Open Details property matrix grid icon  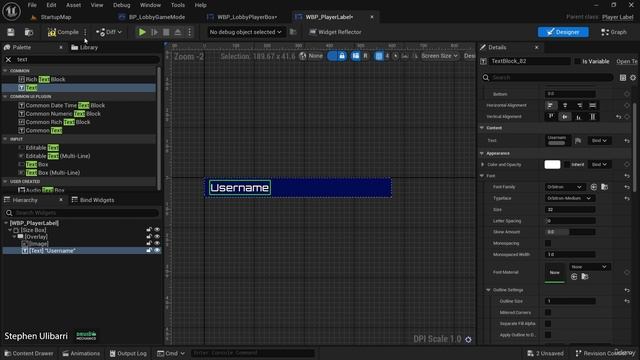(622, 78)
